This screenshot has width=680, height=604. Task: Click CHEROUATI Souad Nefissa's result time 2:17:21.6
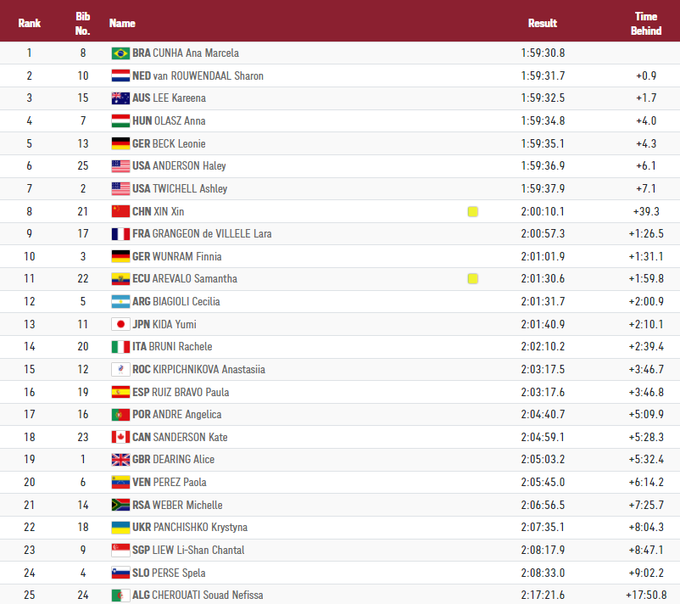coord(543,595)
